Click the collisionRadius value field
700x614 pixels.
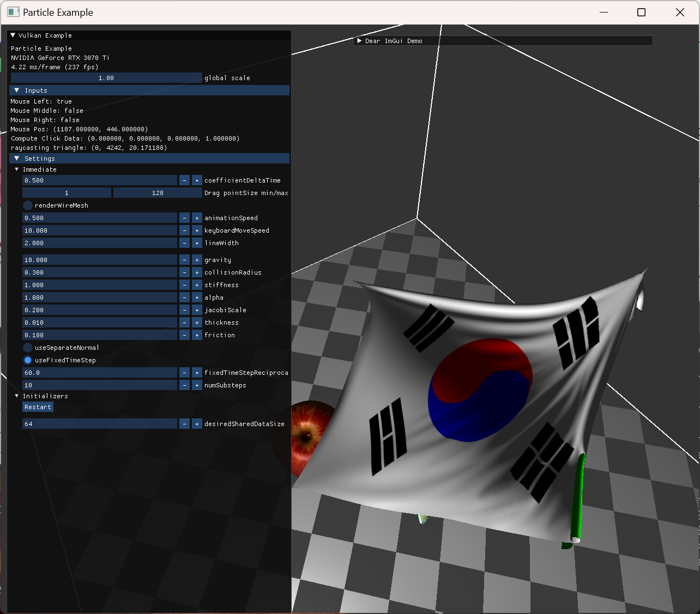100,272
